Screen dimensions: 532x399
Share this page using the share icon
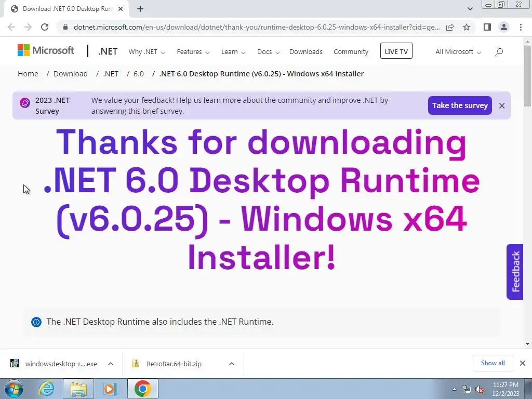pyautogui.click(x=450, y=27)
